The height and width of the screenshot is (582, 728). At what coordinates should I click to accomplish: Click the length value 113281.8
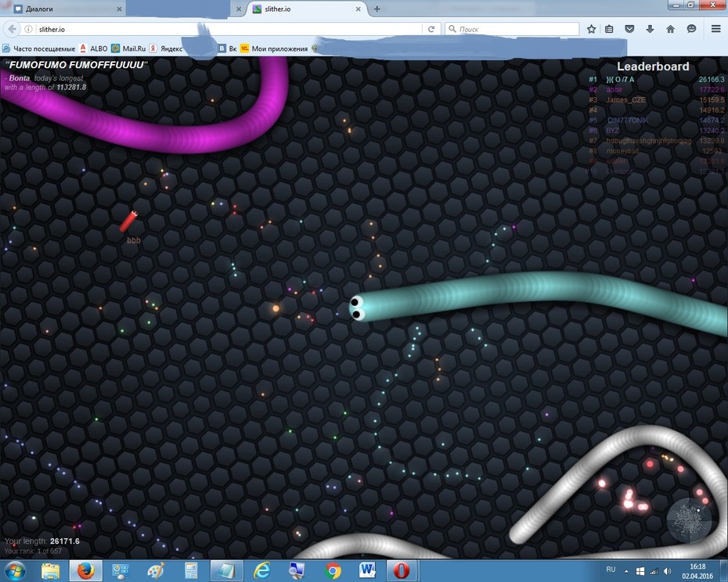click(71, 88)
